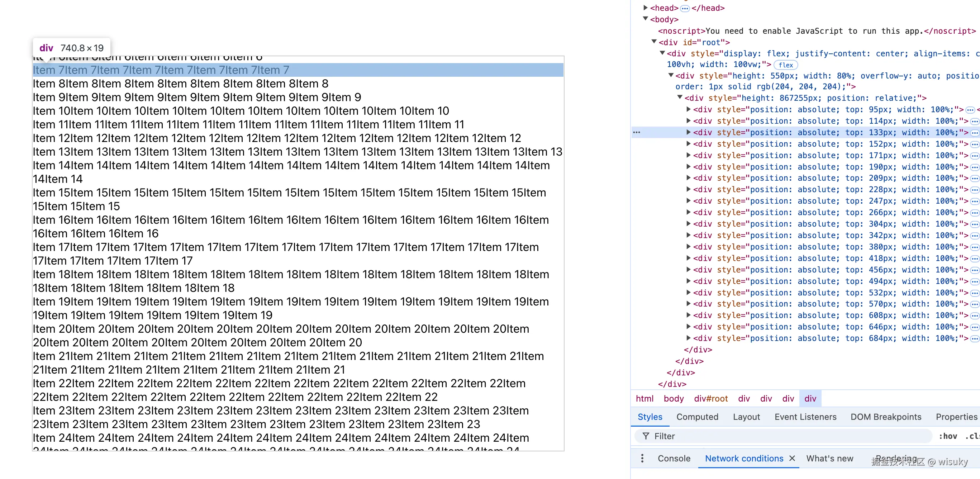Collapse the div id="root" node
This screenshot has width=980, height=479.
654,42
